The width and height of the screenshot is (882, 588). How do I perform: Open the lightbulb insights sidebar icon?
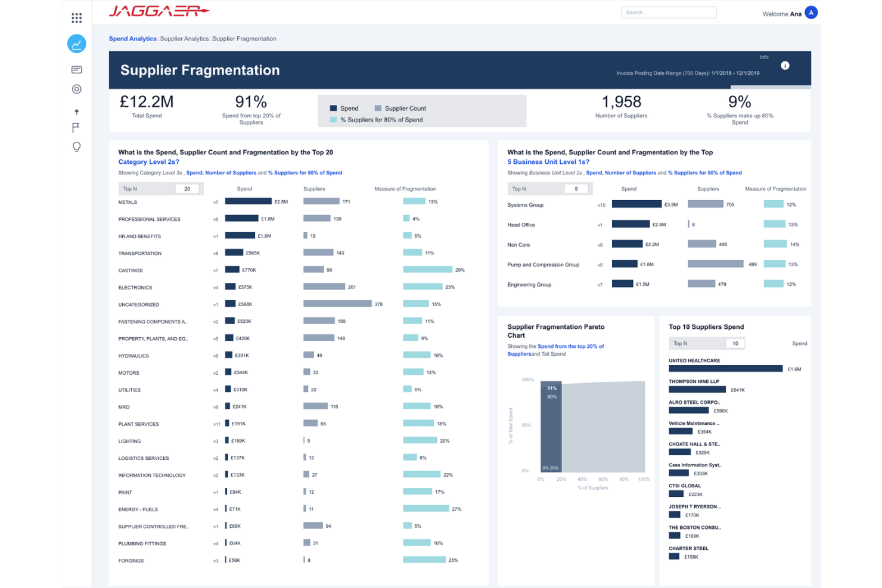coord(76,147)
